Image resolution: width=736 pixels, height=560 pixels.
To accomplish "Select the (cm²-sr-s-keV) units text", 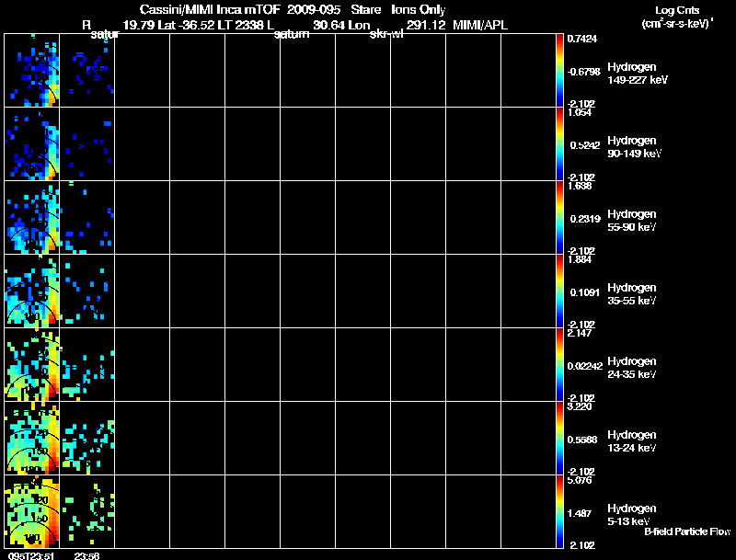I will pos(677,24).
